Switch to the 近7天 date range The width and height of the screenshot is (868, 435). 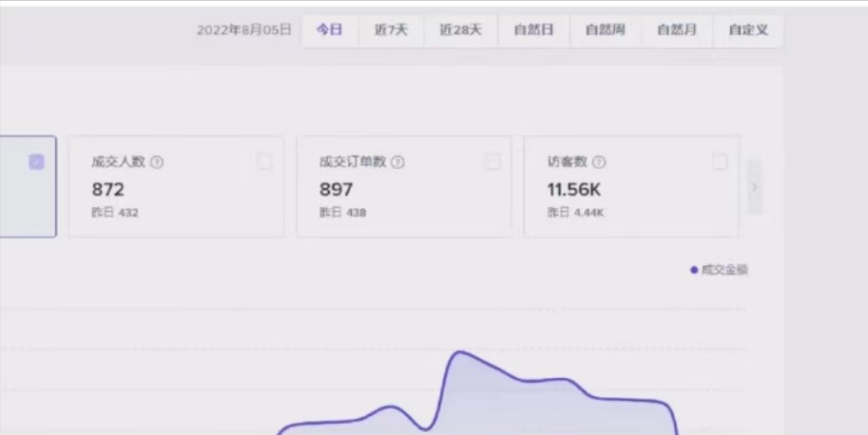[x=391, y=30]
